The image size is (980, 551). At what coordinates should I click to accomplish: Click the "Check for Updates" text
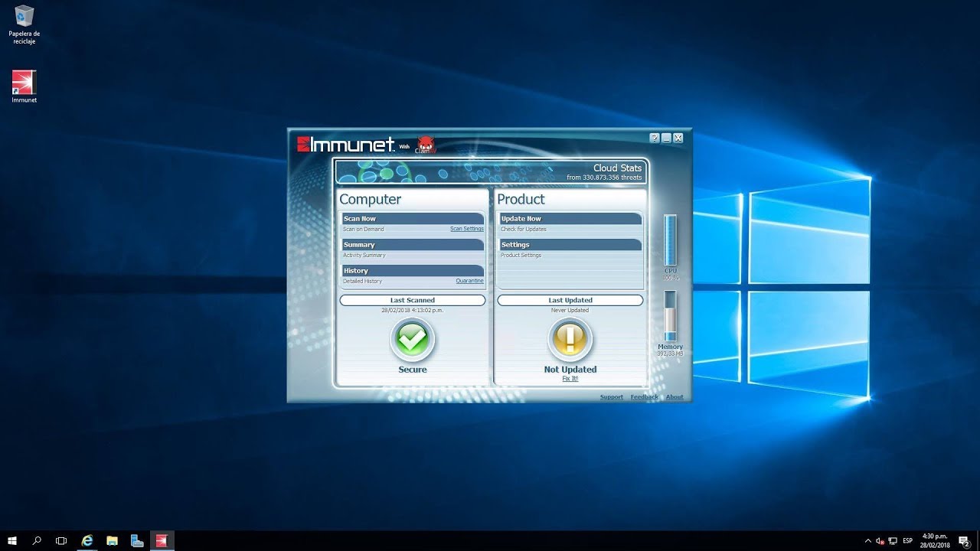[x=524, y=230]
